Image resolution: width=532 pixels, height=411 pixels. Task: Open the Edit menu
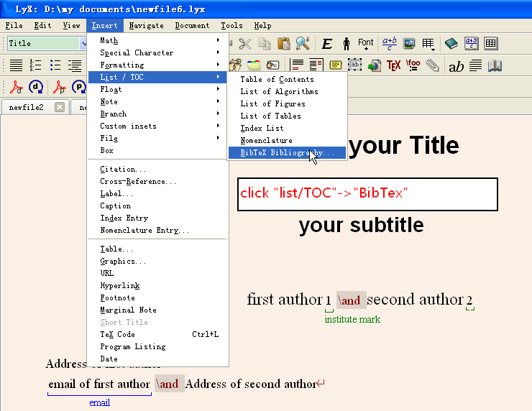42,25
